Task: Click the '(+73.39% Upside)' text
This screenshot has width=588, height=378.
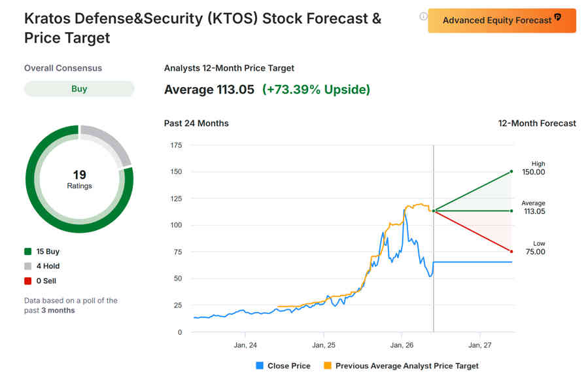Action: coord(316,90)
